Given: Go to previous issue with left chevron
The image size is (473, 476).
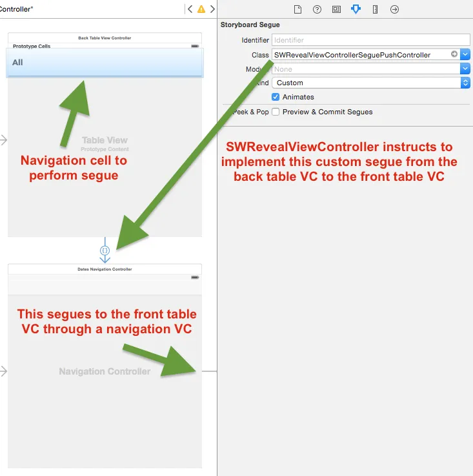Looking at the screenshot, I should coord(190,9).
